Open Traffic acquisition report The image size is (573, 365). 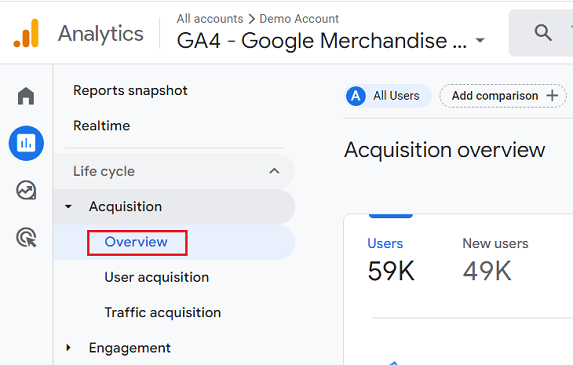163,313
